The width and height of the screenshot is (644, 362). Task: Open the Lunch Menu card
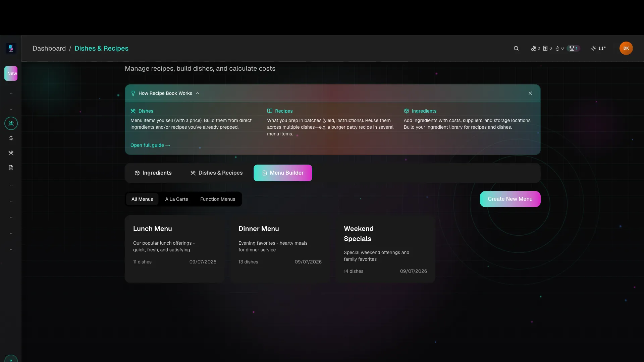tap(175, 249)
